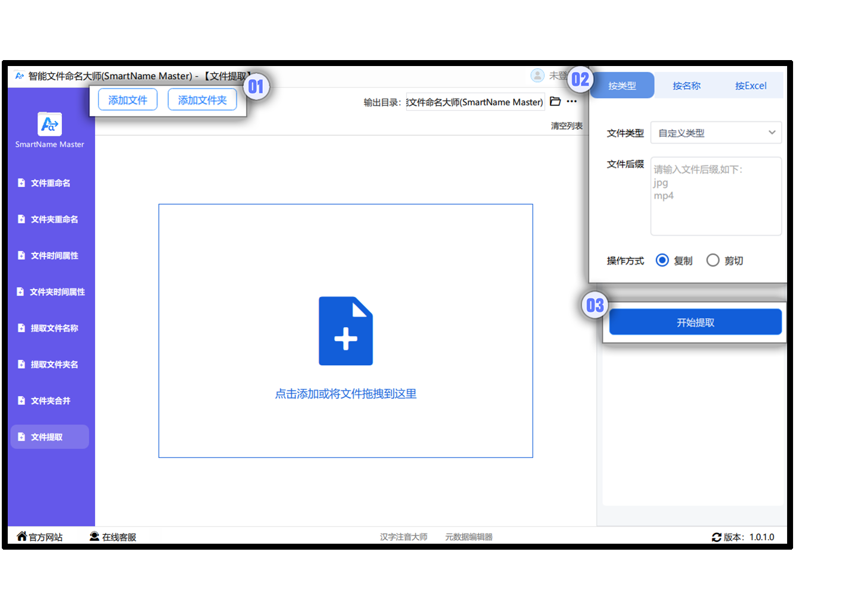Open 在线客服 support icon
Screen dimensions: 868x602
[95, 537]
